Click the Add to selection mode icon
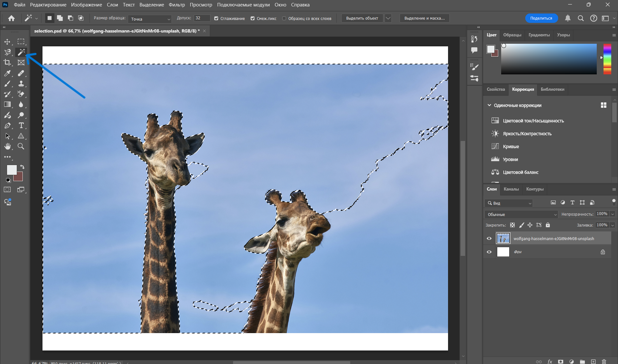 (x=60, y=18)
